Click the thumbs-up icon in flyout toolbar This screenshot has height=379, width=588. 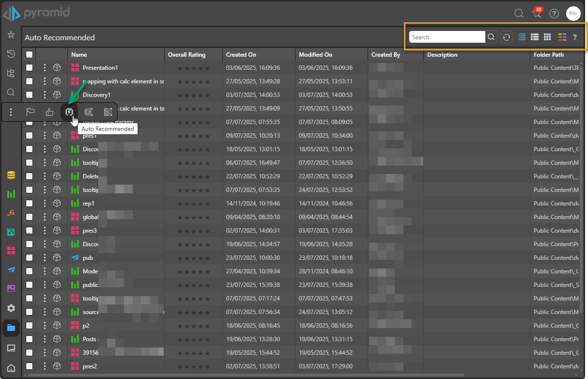pos(49,112)
